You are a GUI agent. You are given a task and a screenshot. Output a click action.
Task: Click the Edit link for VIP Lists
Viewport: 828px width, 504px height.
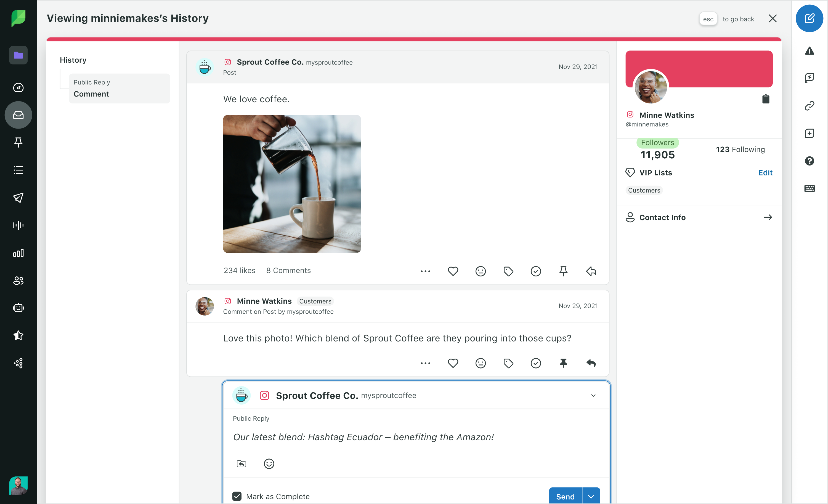click(765, 173)
